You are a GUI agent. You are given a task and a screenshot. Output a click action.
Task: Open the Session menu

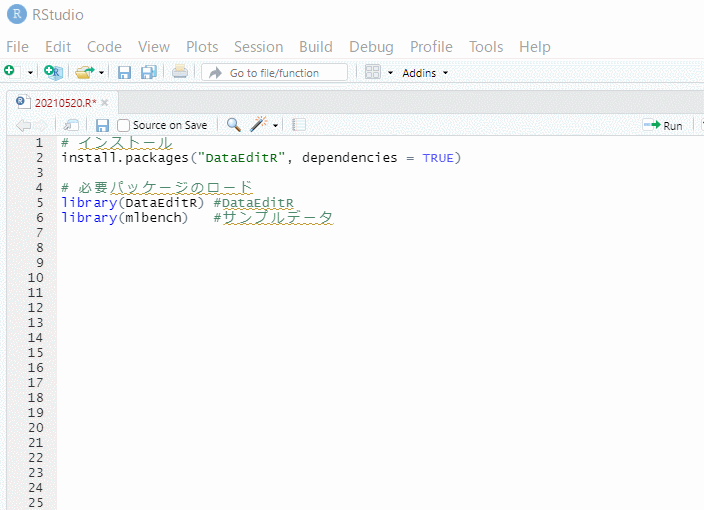click(x=258, y=47)
